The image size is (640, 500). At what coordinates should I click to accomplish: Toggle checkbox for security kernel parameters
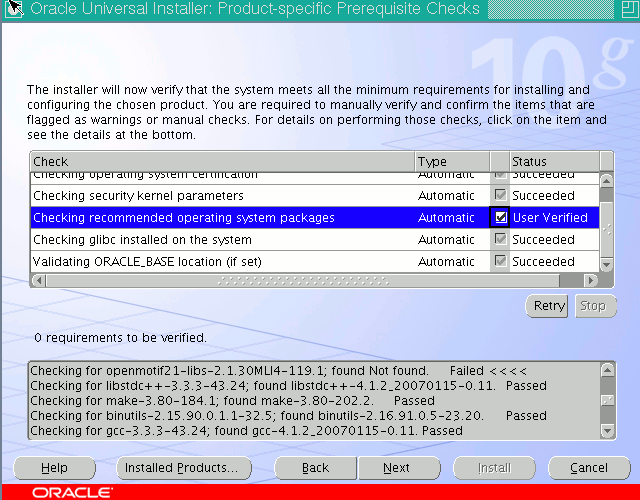(x=500, y=195)
